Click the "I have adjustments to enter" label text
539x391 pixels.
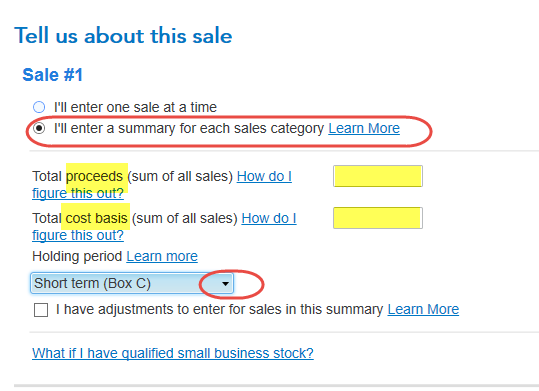(x=219, y=309)
